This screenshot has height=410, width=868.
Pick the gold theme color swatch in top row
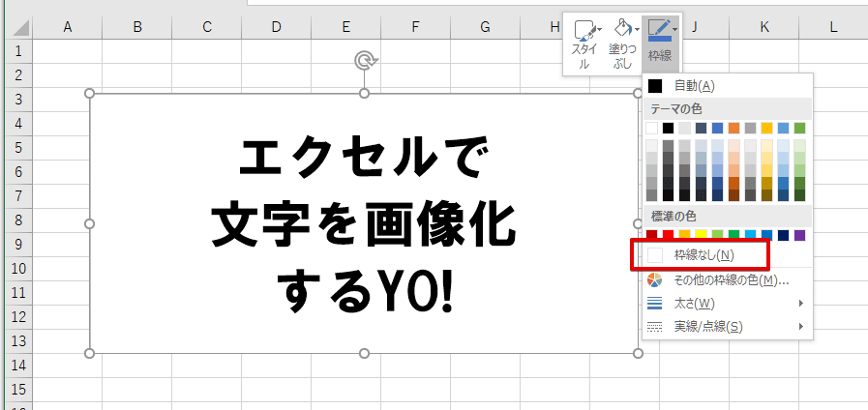(x=766, y=129)
